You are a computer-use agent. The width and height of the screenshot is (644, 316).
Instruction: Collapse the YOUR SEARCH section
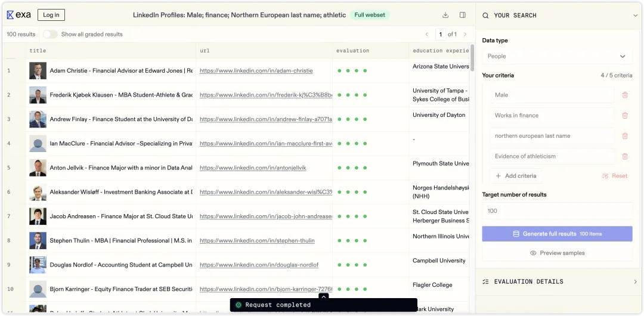click(636, 16)
